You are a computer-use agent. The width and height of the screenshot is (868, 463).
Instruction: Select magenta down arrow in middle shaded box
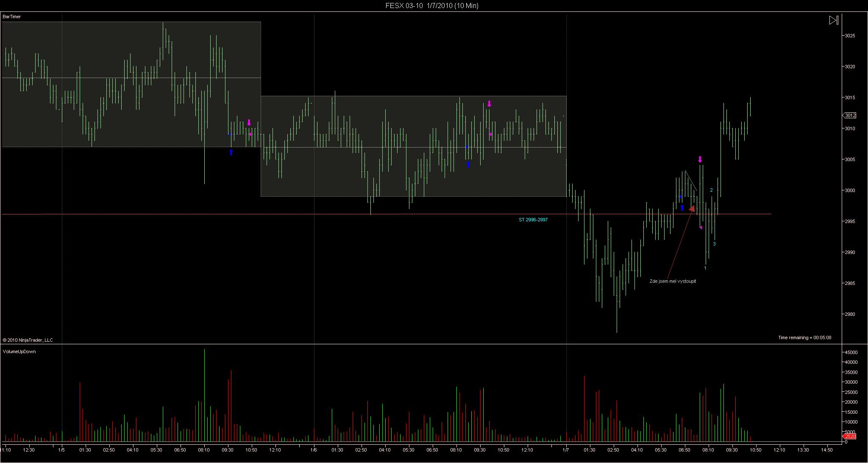(489, 104)
